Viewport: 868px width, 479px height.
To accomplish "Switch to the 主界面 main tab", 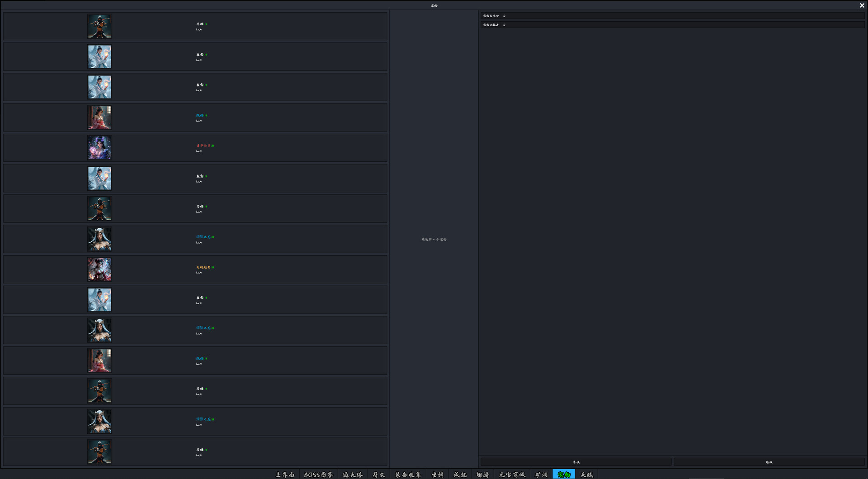I will click(285, 474).
